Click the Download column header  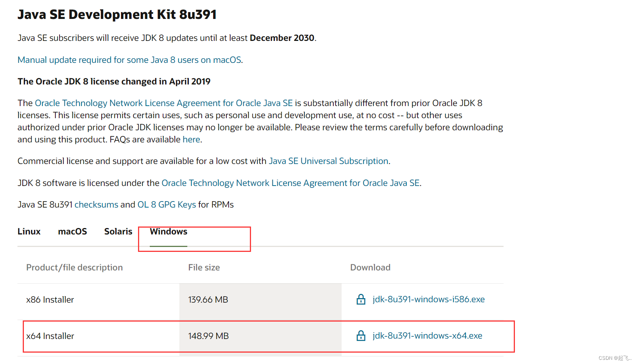point(370,267)
